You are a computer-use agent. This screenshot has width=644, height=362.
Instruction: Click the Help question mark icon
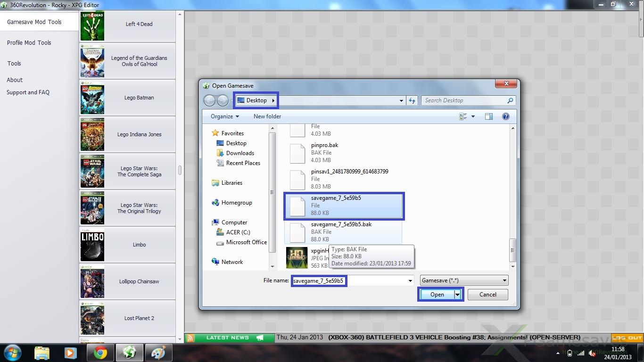[x=505, y=116]
